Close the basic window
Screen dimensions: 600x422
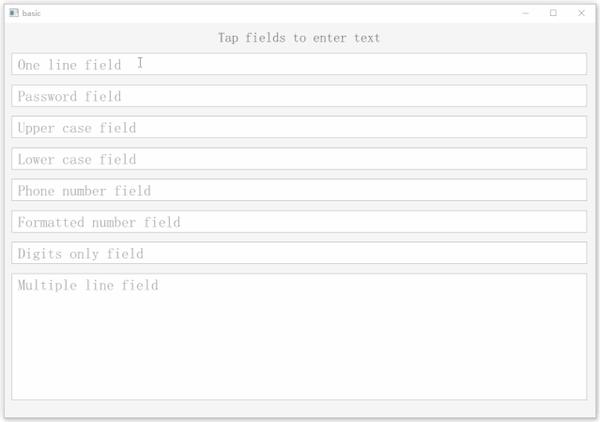pyautogui.click(x=581, y=13)
